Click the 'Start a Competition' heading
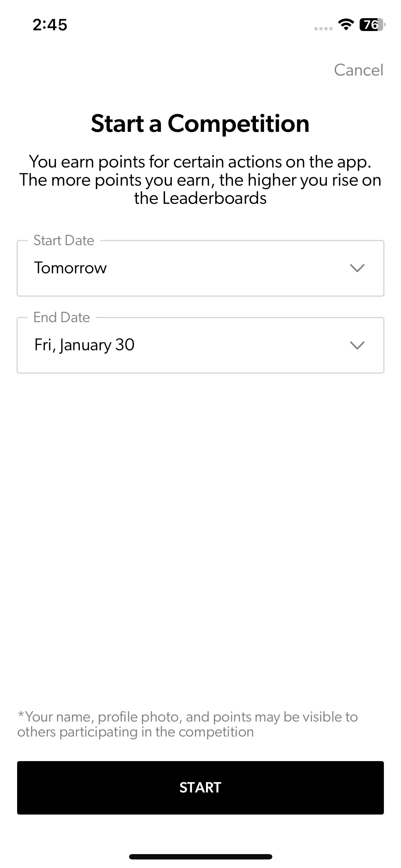Image resolution: width=401 pixels, height=868 pixels. coord(200,124)
